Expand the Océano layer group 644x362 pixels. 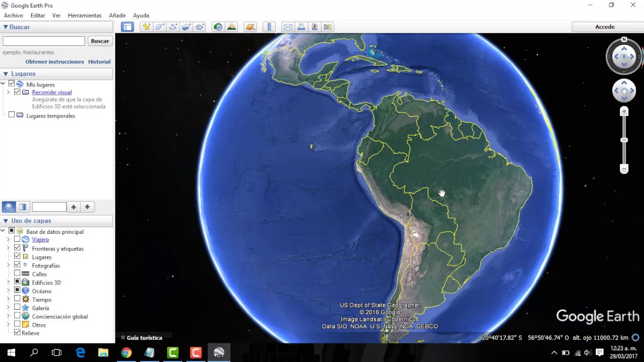pyautogui.click(x=8, y=291)
